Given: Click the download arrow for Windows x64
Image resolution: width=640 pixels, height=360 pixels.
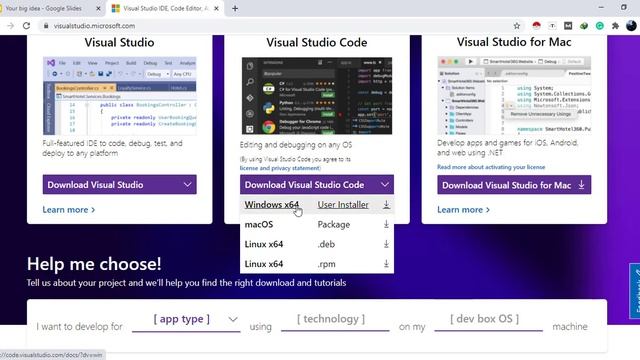Looking at the screenshot, I should [386, 204].
